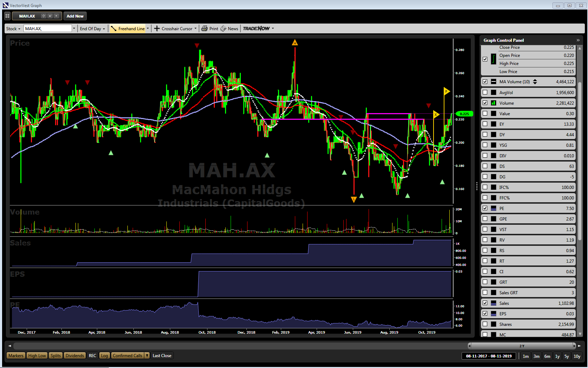This screenshot has height=368, width=588.
Task: Click the PE color swatch
Action: [x=494, y=208]
